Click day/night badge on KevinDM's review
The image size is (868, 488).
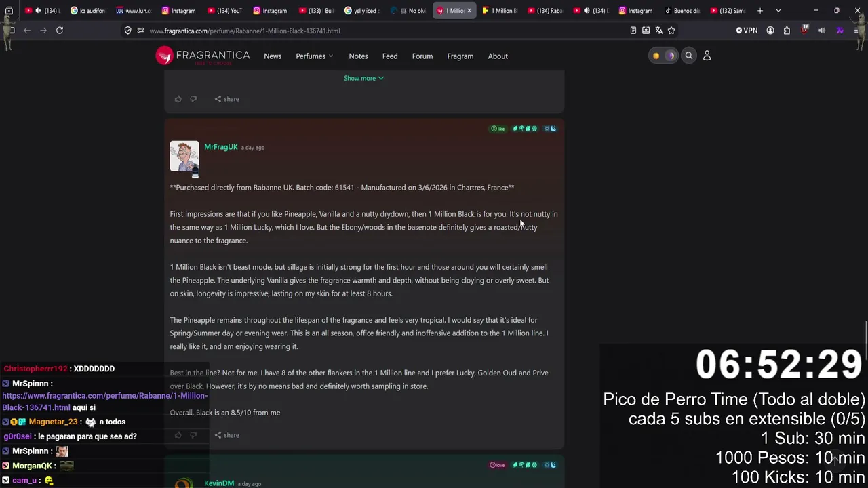[x=550, y=465]
